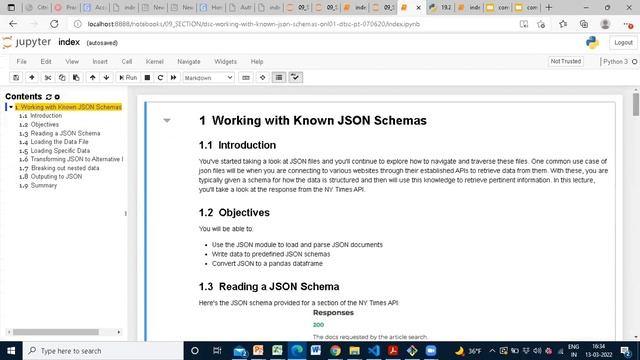Open the Kernel menu
Image resolution: width=640 pixels, height=360 pixels.
[155, 62]
